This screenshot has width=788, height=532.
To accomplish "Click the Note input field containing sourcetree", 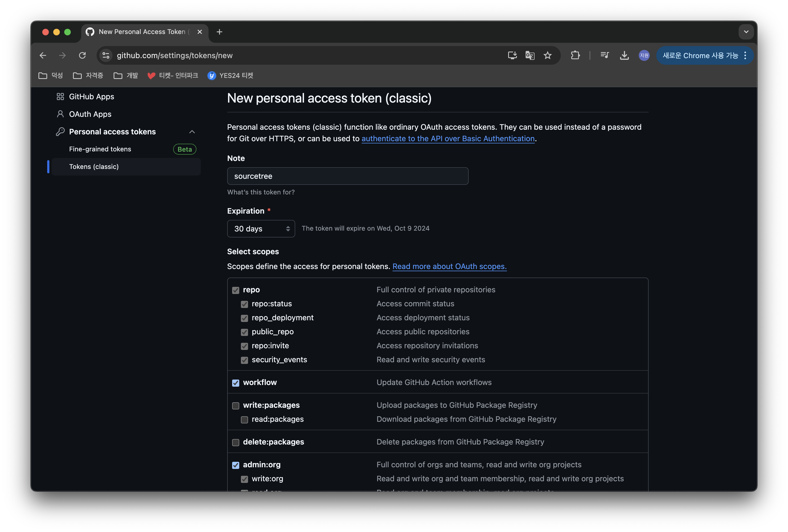I will pyautogui.click(x=348, y=176).
